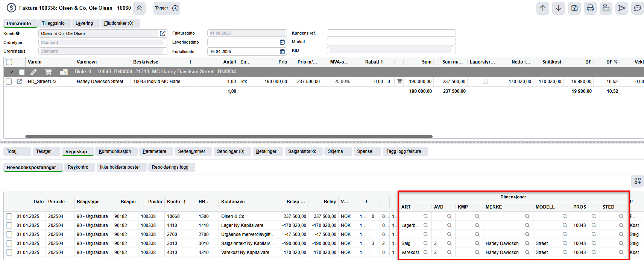Collapse the invoice header with double chevron
Screen dimensions: 644x260
[x=139, y=8]
